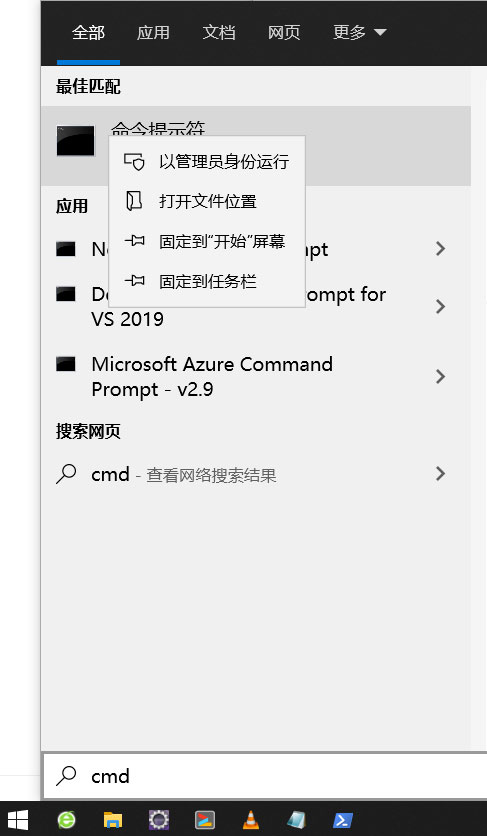Open the Windows Start button
Image resolution: width=487 pixels, height=836 pixels.
(x=19, y=819)
